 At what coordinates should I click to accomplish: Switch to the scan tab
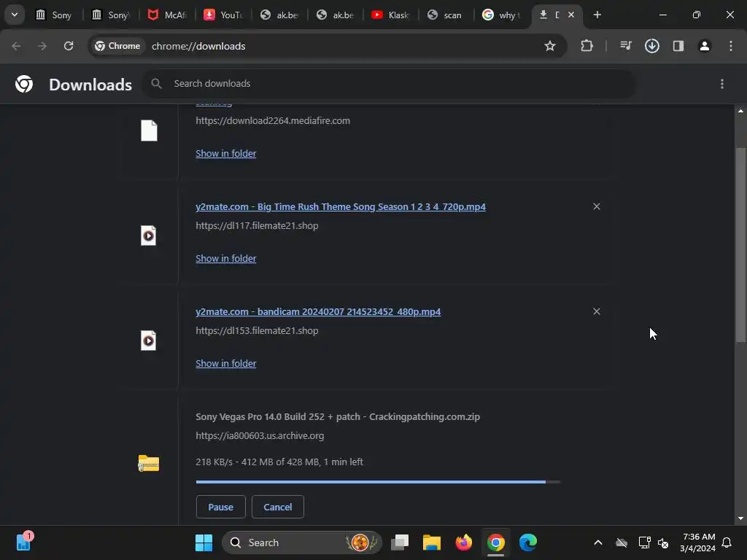[x=446, y=15]
